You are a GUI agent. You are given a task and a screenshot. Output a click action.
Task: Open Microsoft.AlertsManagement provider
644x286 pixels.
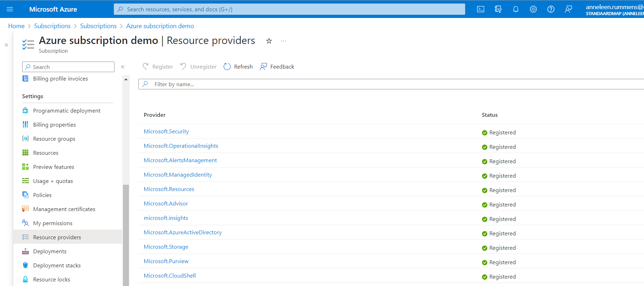coord(180,160)
